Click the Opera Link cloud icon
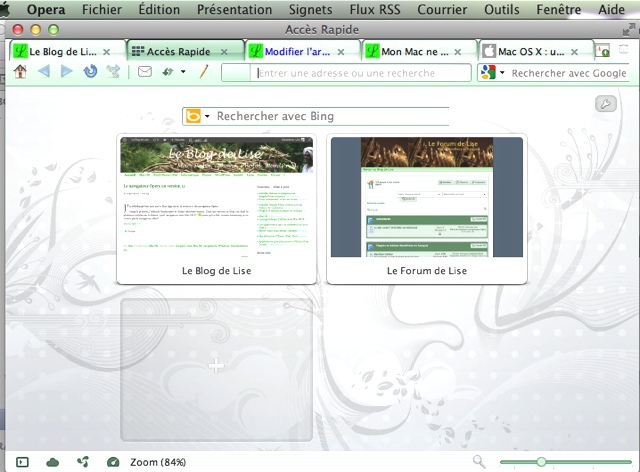Screen dimensions: 640x472 click(x=53, y=461)
